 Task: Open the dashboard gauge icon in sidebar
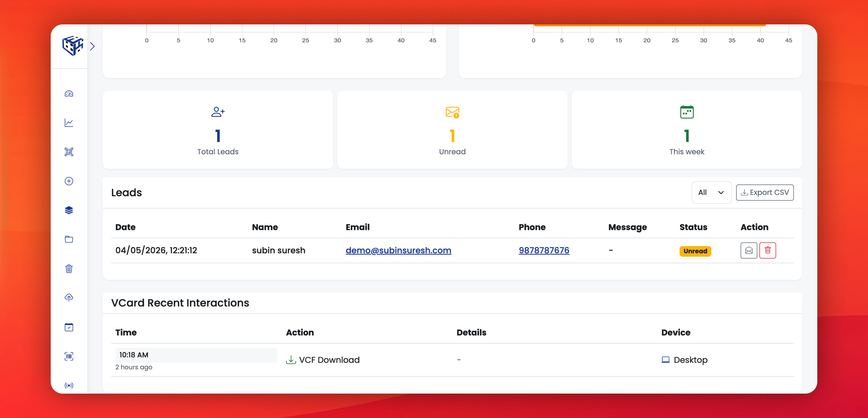click(x=69, y=94)
